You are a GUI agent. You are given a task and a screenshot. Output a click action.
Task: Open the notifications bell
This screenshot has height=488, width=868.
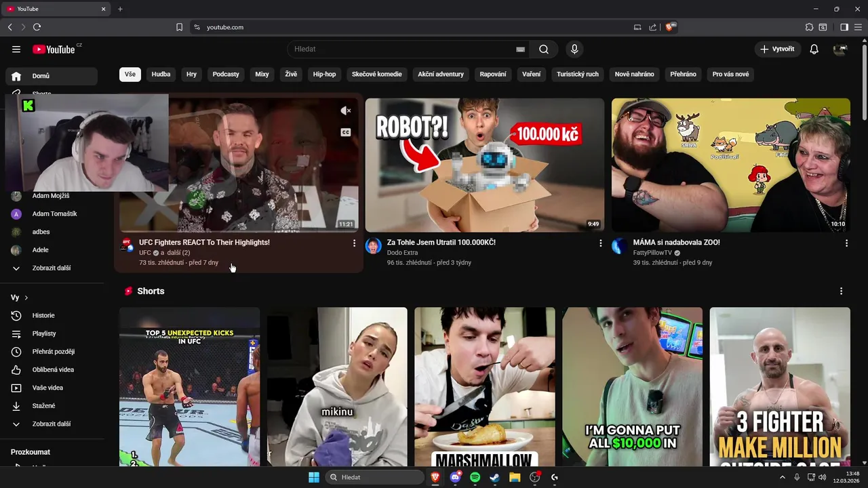[x=814, y=49]
